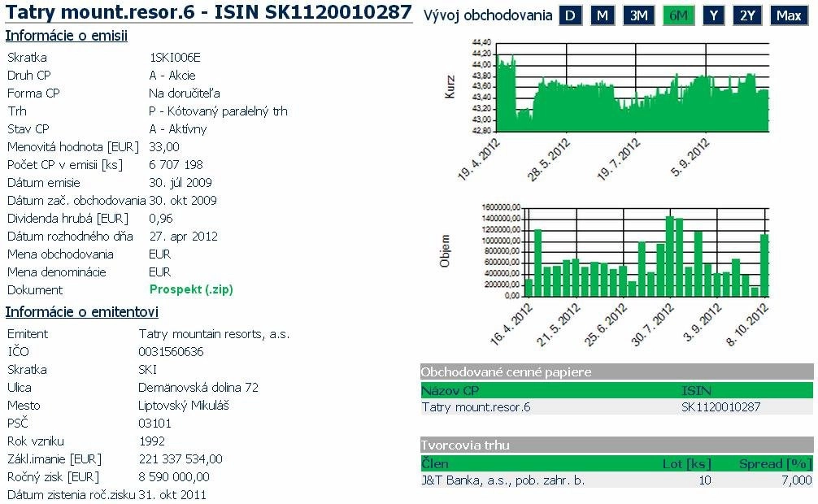Click the Vývoj obchodovania label
The width and height of the screenshot is (818, 504).
[x=488, y=15]
